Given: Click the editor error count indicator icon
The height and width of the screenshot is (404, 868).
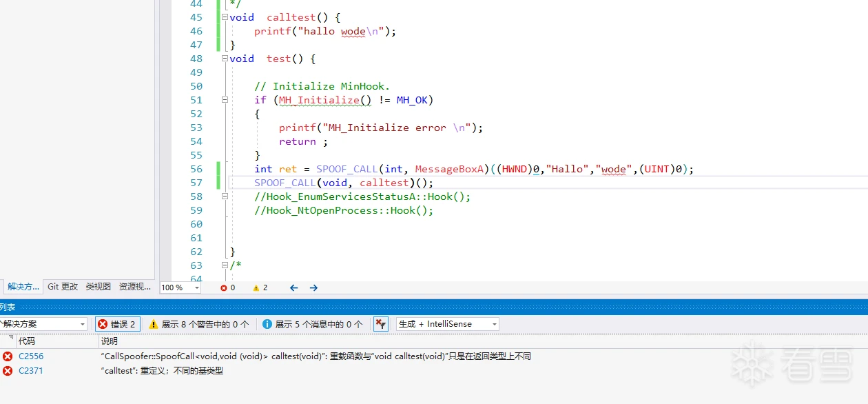Looking at the screenshot, I should [x=224, y=287].
